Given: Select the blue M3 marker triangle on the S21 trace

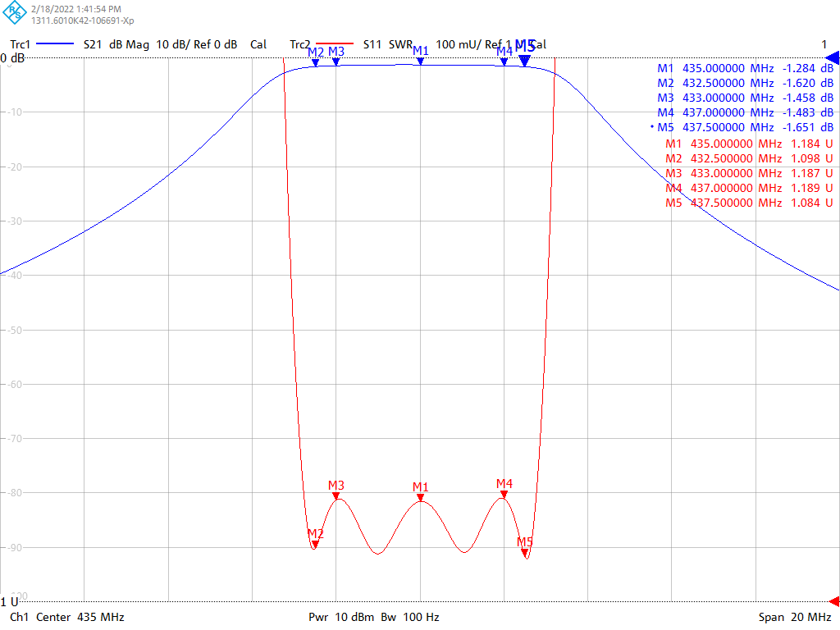Looking at the screenshot, I should [336, 62].
